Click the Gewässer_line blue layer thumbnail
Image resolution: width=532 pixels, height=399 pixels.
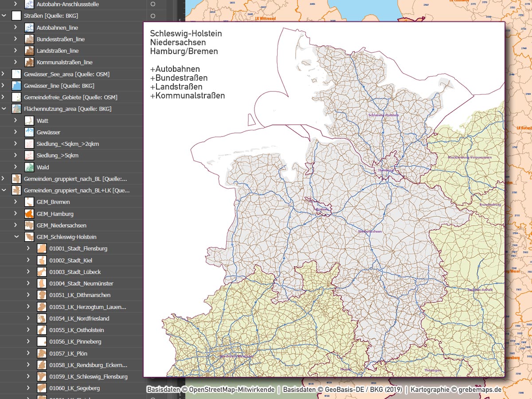[16, 86]
